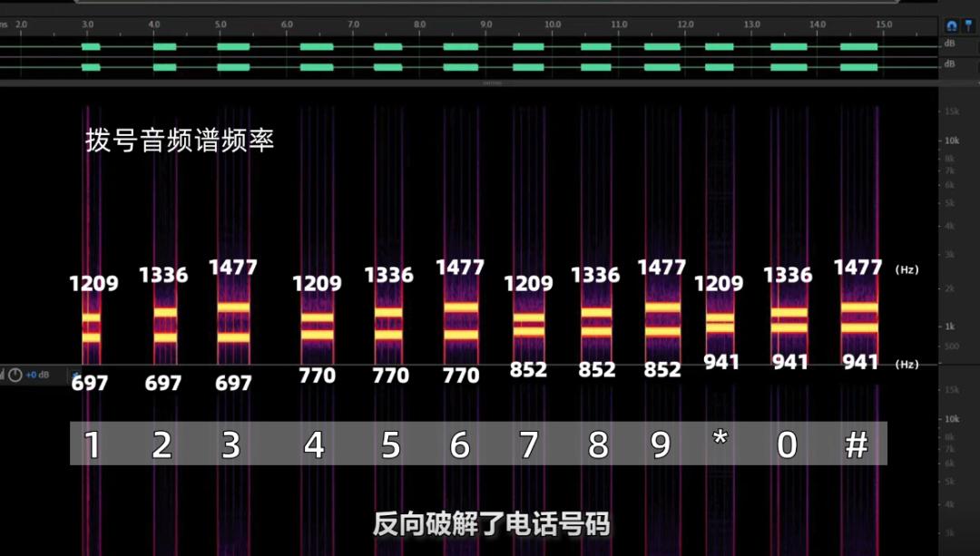Click the time ruler at 4.0

[153, 24]
